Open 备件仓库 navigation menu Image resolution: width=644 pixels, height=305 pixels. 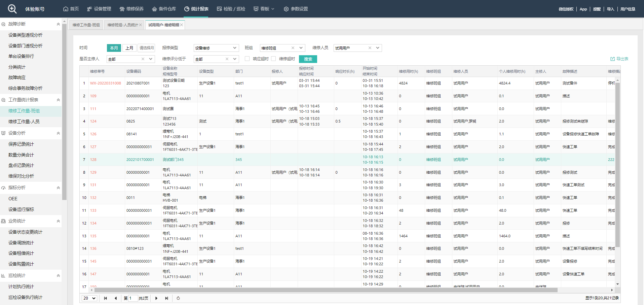(164, 9)
